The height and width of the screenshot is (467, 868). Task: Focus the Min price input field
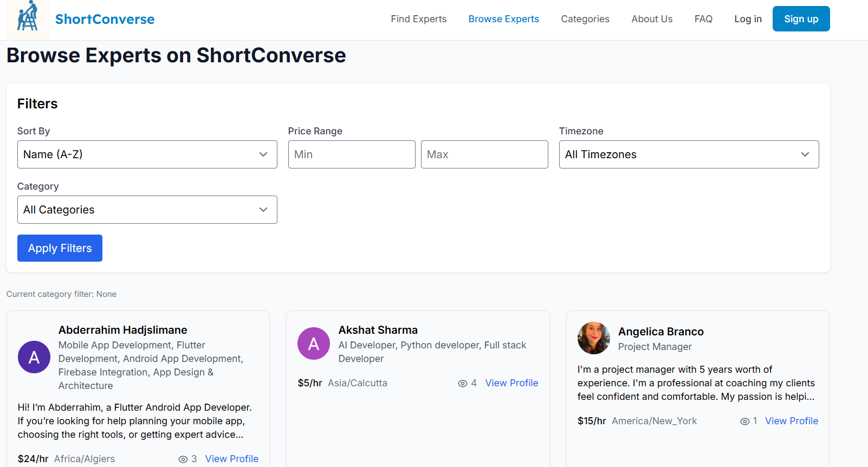coord(352,154)
